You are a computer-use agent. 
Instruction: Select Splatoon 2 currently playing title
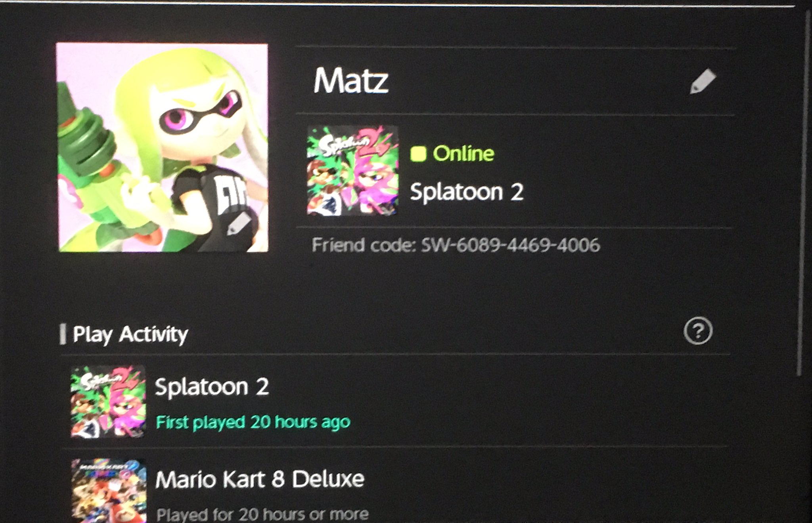[467, 192]
